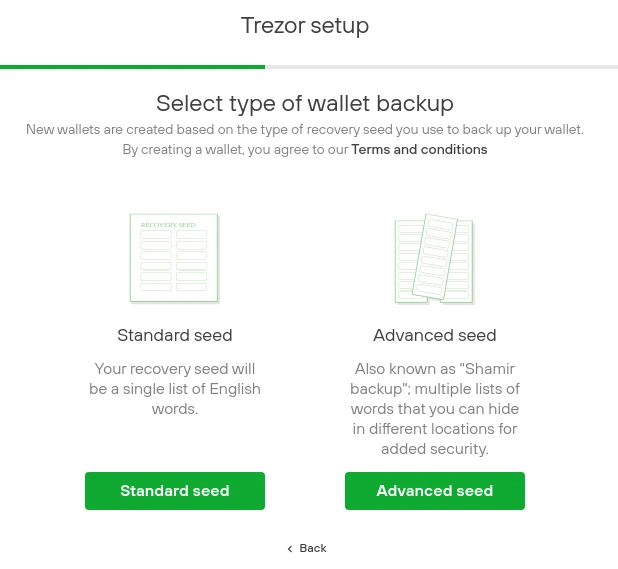The image size is (618, 569).
Task: Click the Advanced seed heading text
Action: pyautogui.click(x=435, y=336)
